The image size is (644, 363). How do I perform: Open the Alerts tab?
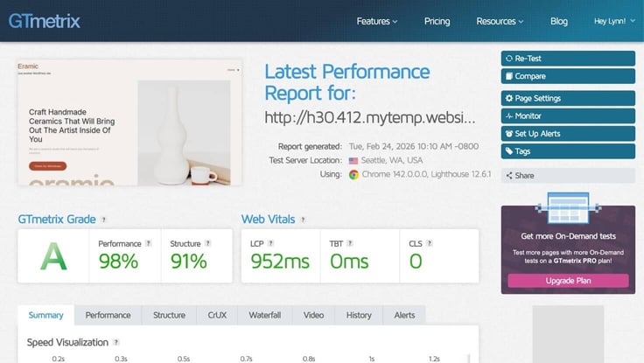404,315
